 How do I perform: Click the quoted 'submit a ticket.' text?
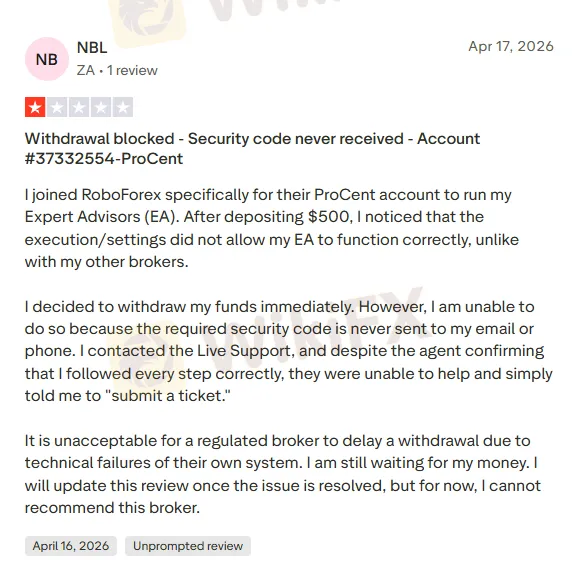(x=168, y=396)
